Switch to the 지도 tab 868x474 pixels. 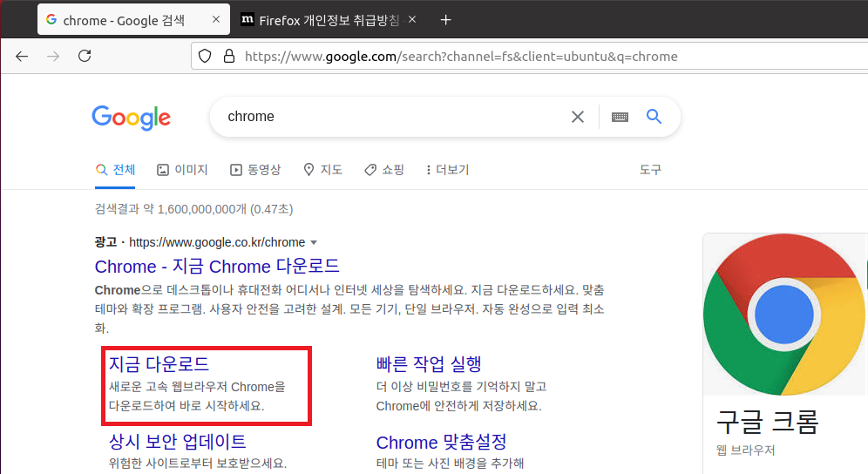(322, 170)
